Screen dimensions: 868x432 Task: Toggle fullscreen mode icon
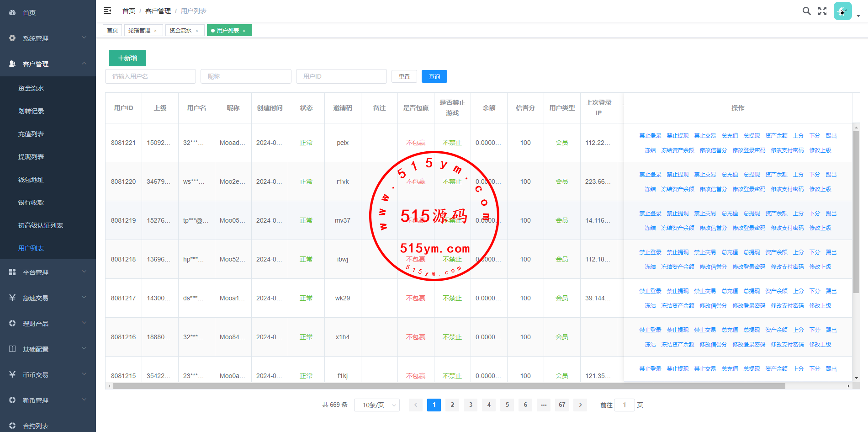(x=822, y=11)
